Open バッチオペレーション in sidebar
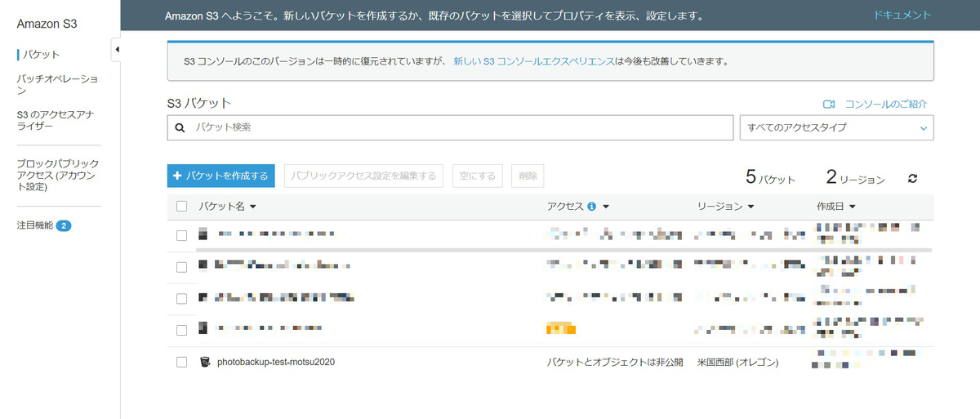Screen dimensions: 980x419 [x=57, y=85]
